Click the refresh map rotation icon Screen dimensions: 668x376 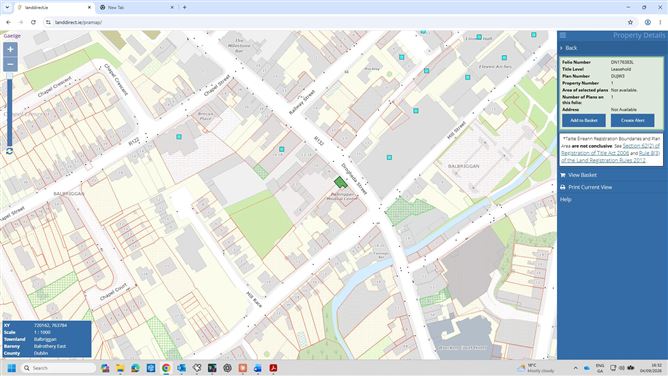pyautogui.click(x=9, y=151)
